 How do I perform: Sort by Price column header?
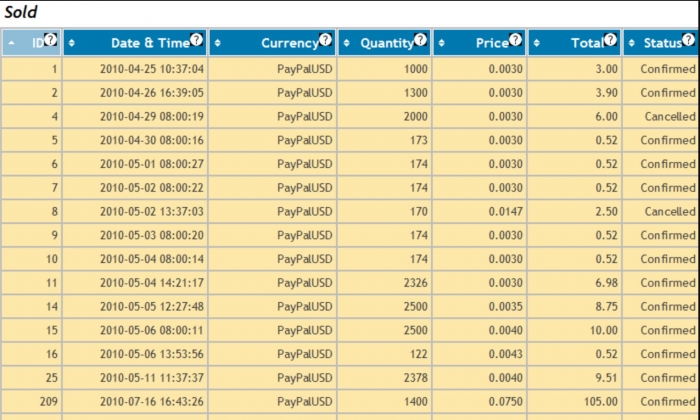point(491,43)
